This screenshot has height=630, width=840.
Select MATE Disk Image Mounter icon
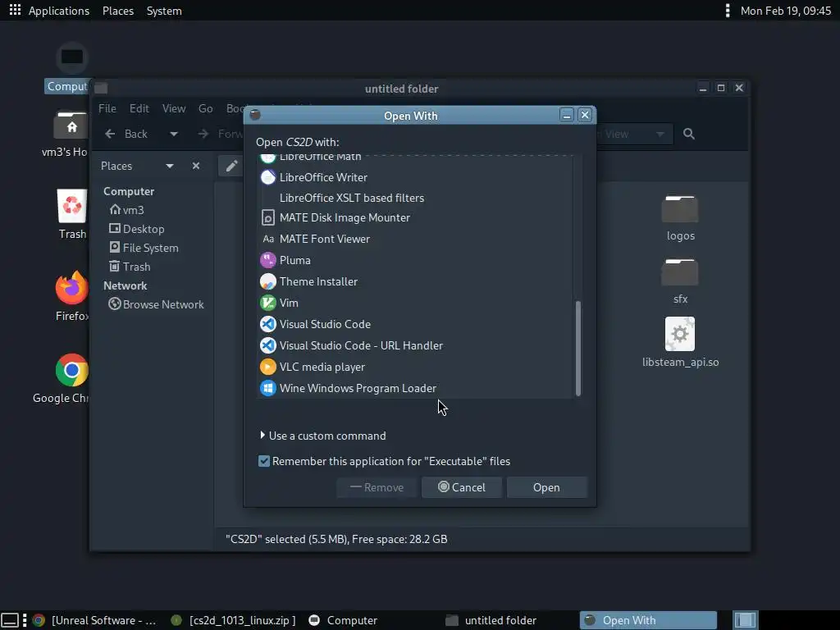pos(268,217)
